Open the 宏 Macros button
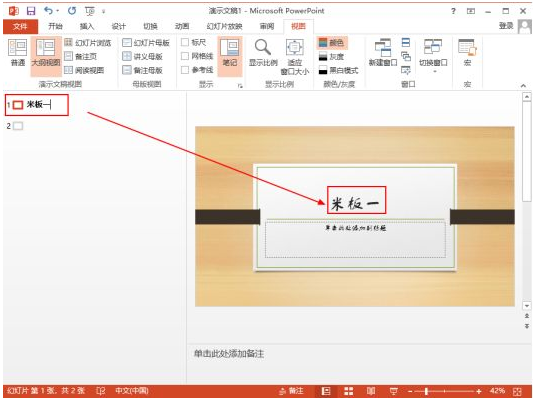Image resolution: width=535 pixels, height=399 pixels. (x=467, y=52)
